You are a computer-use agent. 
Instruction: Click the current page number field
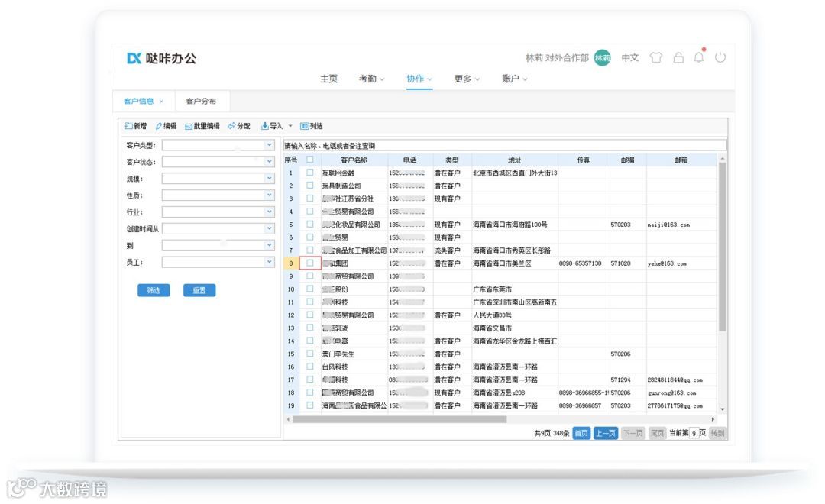[x=694, y=433]
